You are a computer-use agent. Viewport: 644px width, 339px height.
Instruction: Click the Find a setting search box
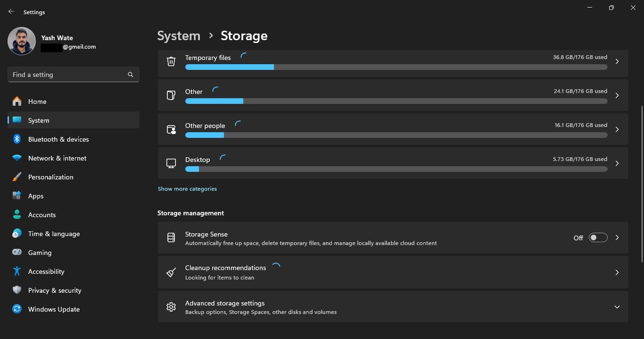[73, 75]
